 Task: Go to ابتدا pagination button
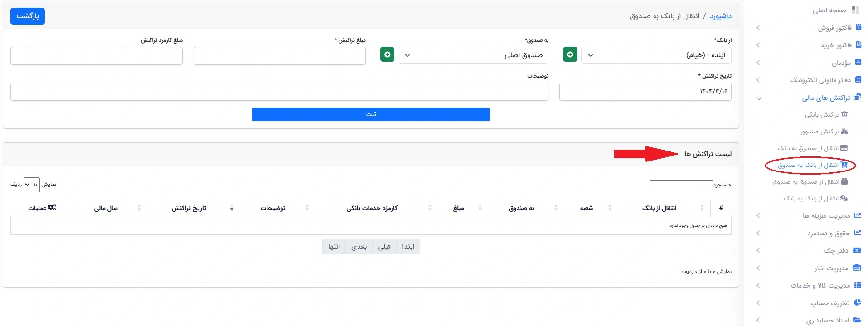pos(408,247)
